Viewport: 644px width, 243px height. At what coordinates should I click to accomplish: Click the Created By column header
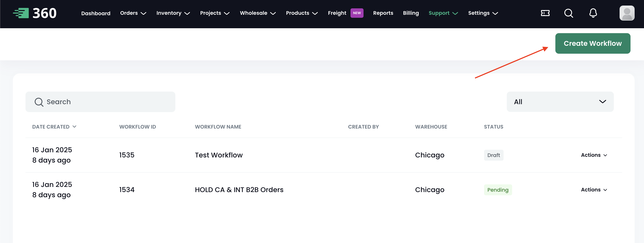tap(363, 127)
